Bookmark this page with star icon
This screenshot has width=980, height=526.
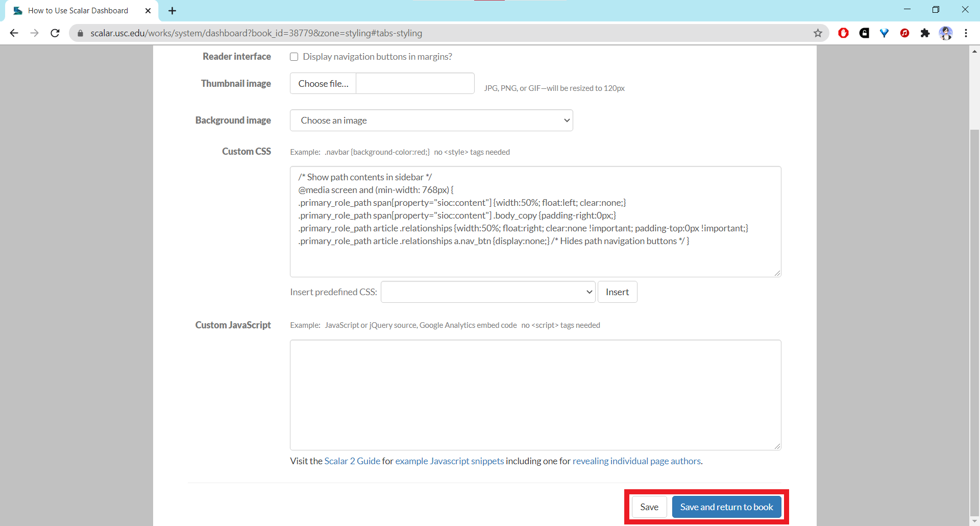(x=818, y=33)
